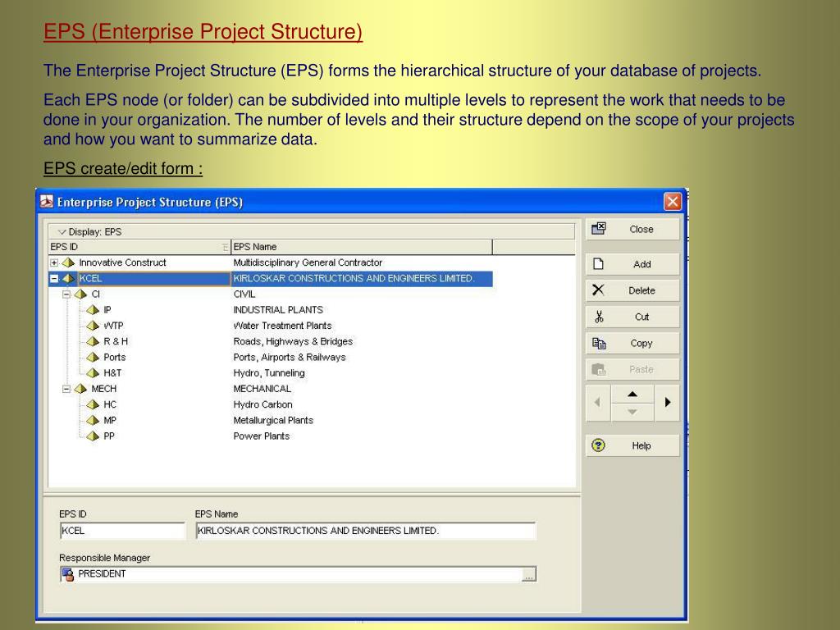Close the EPS dialog with red X
Screen dimensions: 840x630
(673, 202)
